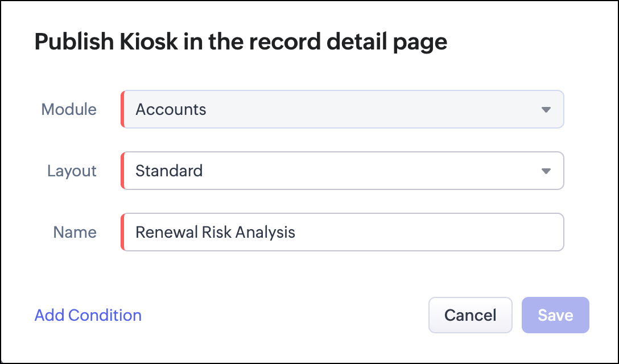Save the kiosk publish settings
Image resolution: width=619 pixels, height=364 pixels.
point(555,315)
